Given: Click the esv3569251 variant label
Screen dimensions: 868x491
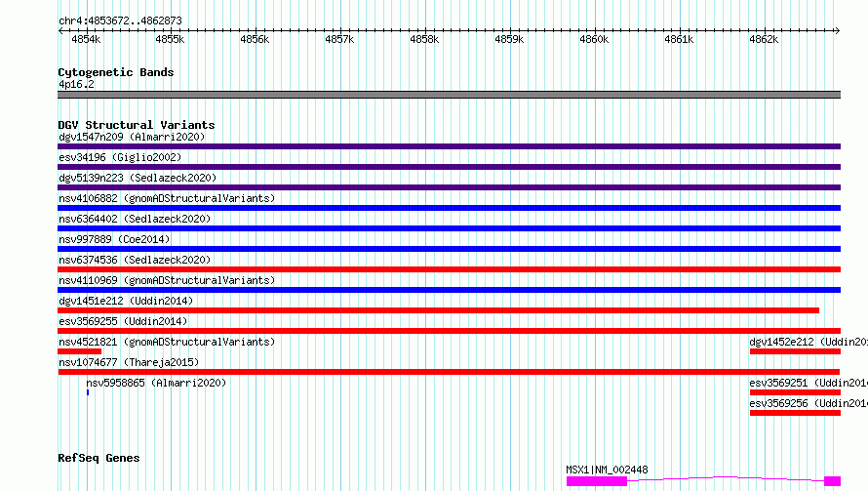Looking at the screenshot, I should (809, 383).
